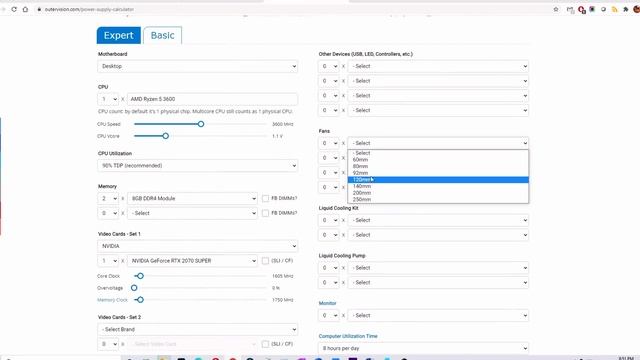Click the 1750 MHz memory clock value
The image size is (640, 360).
(282, 300)
